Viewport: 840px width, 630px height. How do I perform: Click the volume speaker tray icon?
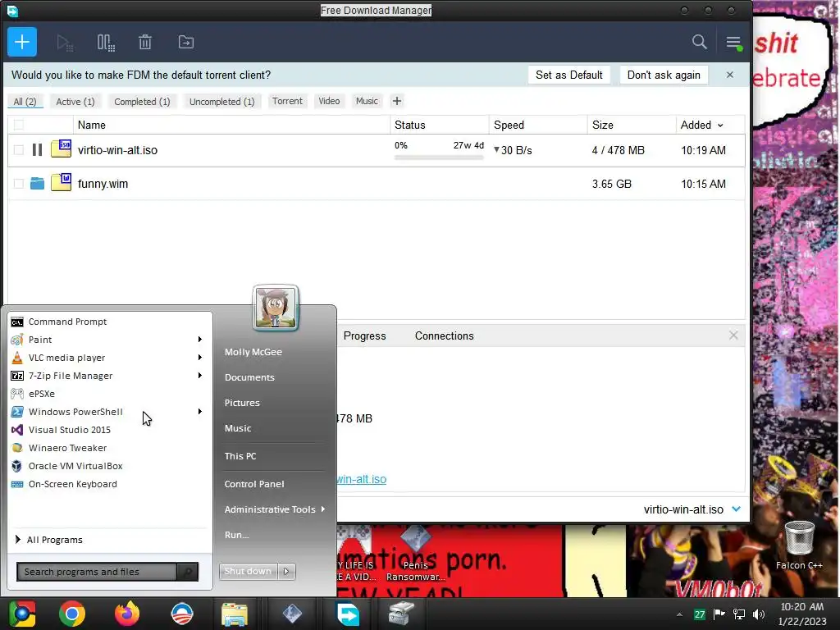pos(759,614)
